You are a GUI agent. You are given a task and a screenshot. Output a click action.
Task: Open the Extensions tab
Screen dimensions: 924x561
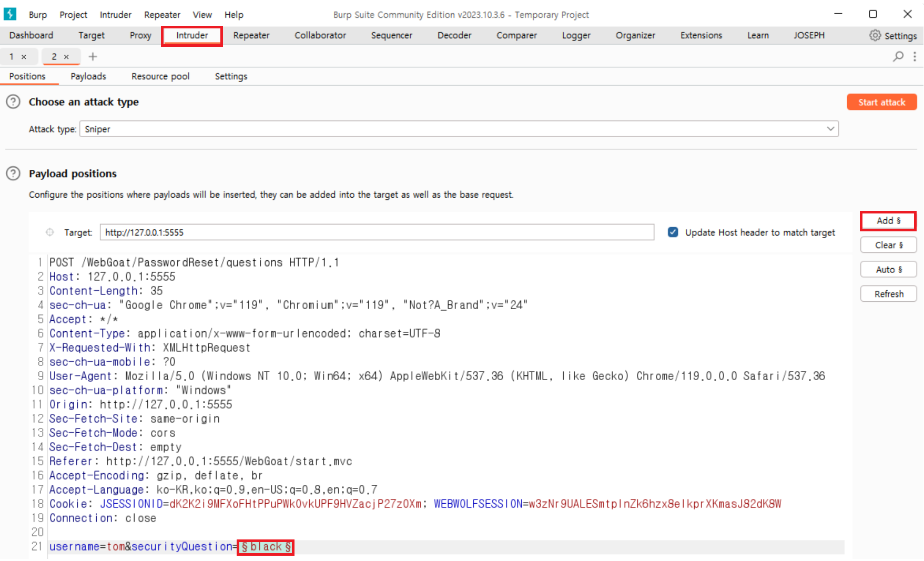click(x=701, y=35)
